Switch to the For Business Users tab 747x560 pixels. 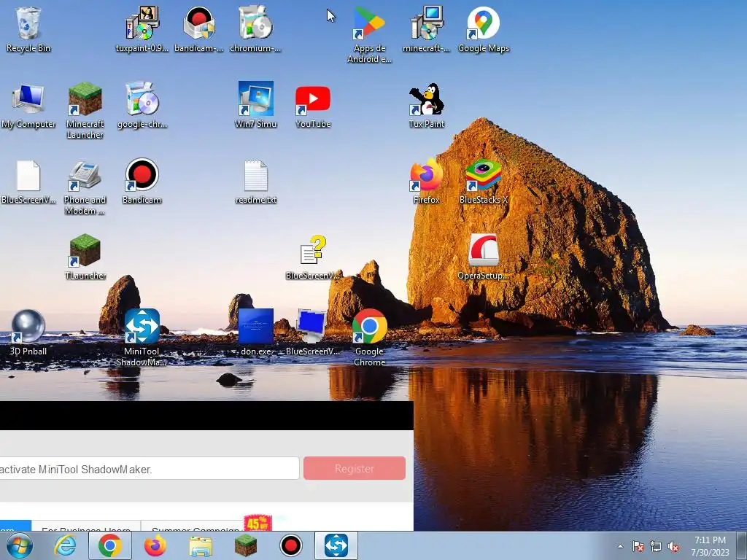[86, 526]
